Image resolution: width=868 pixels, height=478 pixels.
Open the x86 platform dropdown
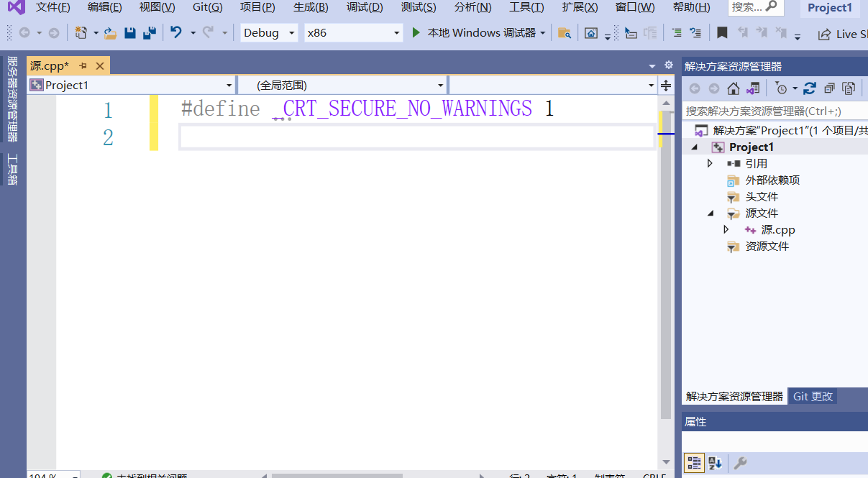(353, 32)
